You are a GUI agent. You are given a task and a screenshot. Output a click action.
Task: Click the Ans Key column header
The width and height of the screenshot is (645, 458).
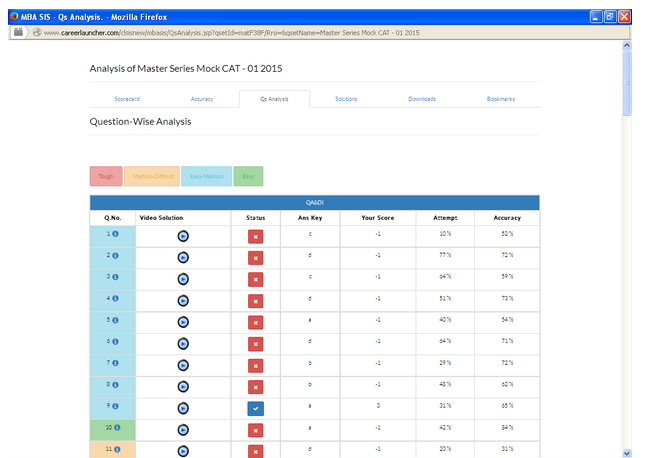[x=310, y=218]
